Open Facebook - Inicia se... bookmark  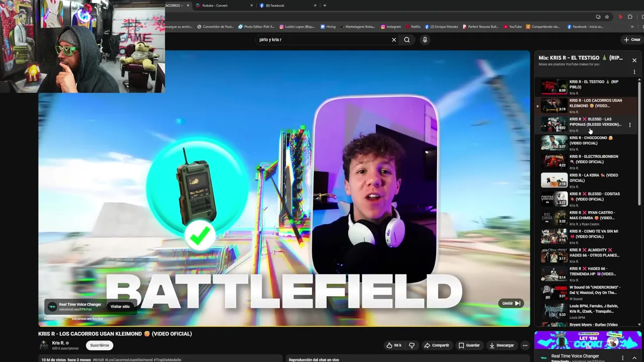(585, 27)
